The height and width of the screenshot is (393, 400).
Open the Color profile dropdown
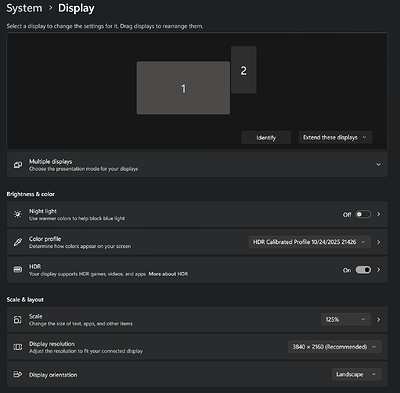pos(310,242)
